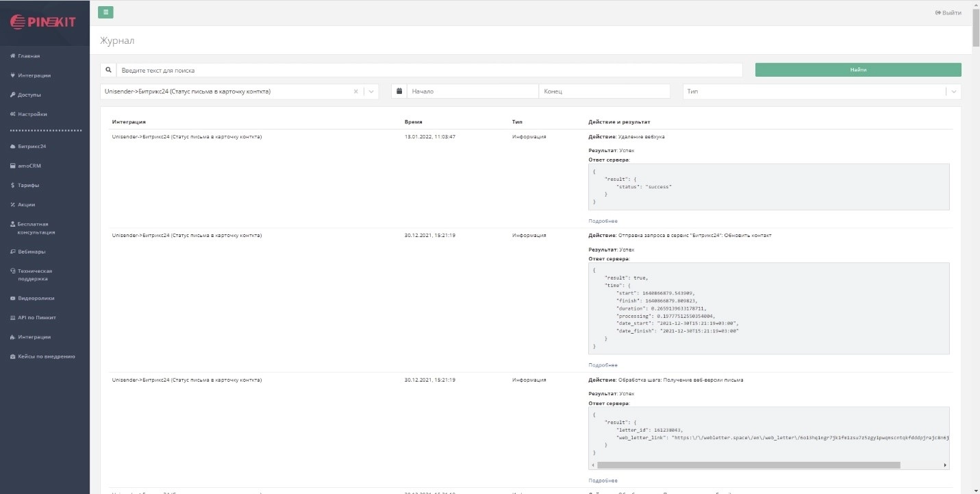
Task: Click the magnifier search icon
Action: click(x=108, y=70)
